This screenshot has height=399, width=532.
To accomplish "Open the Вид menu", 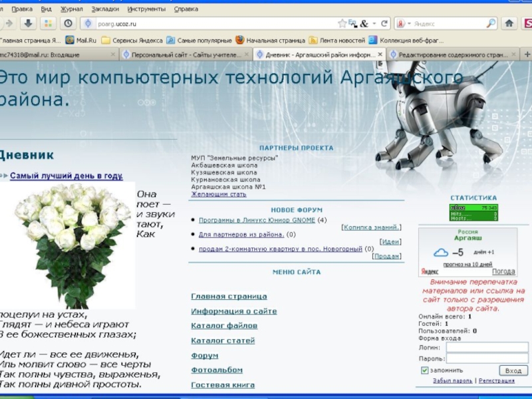I will [46, 9].
